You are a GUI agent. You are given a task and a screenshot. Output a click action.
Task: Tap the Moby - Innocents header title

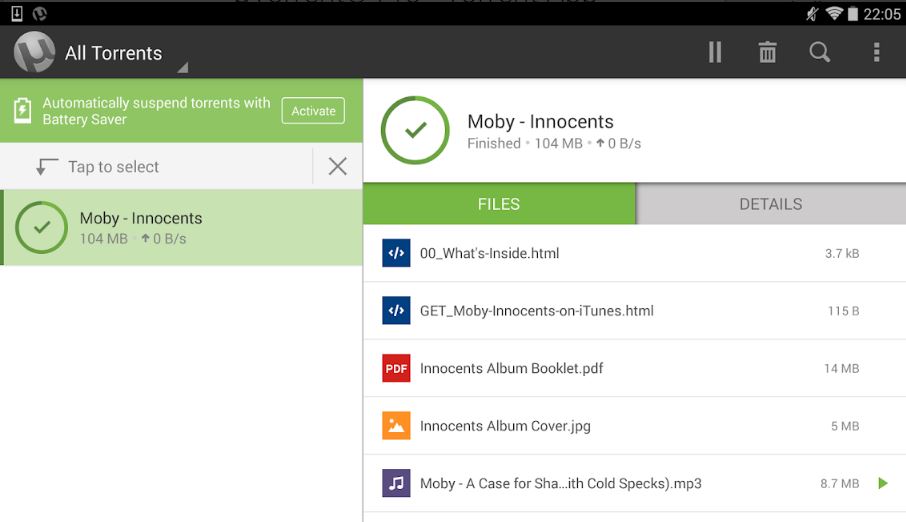(x=540, y=121)
